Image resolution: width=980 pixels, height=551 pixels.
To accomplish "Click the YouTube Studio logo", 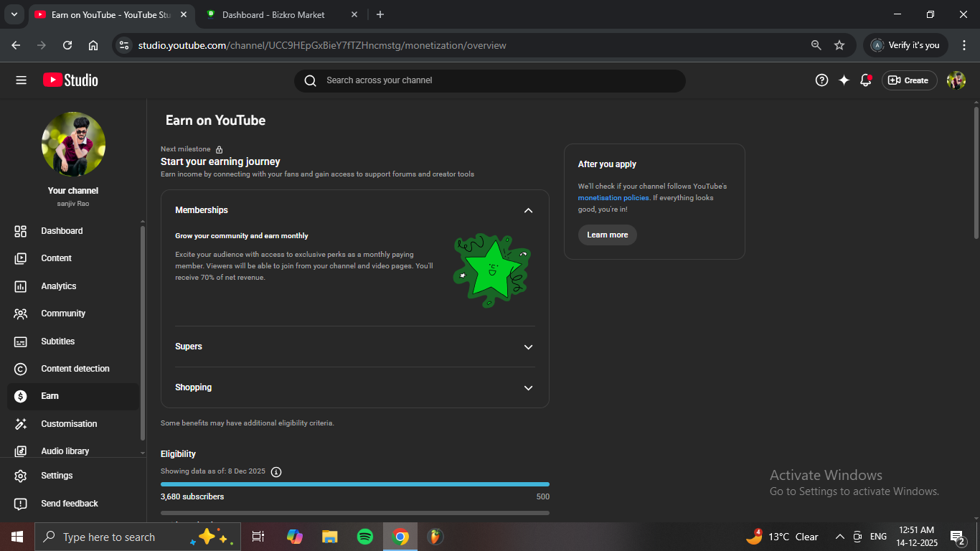I will click(x=70, y=80).
